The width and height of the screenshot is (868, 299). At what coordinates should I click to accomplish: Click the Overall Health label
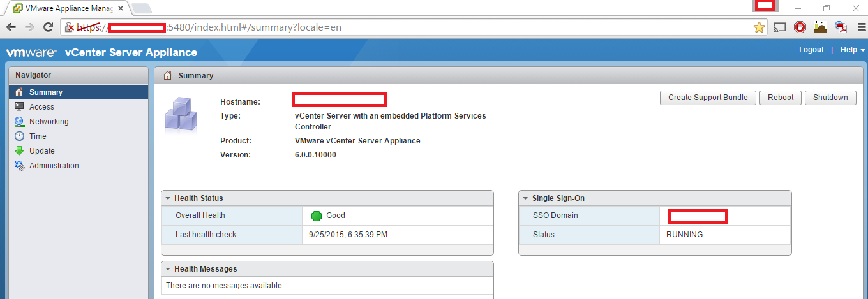(x=200, y=215)
